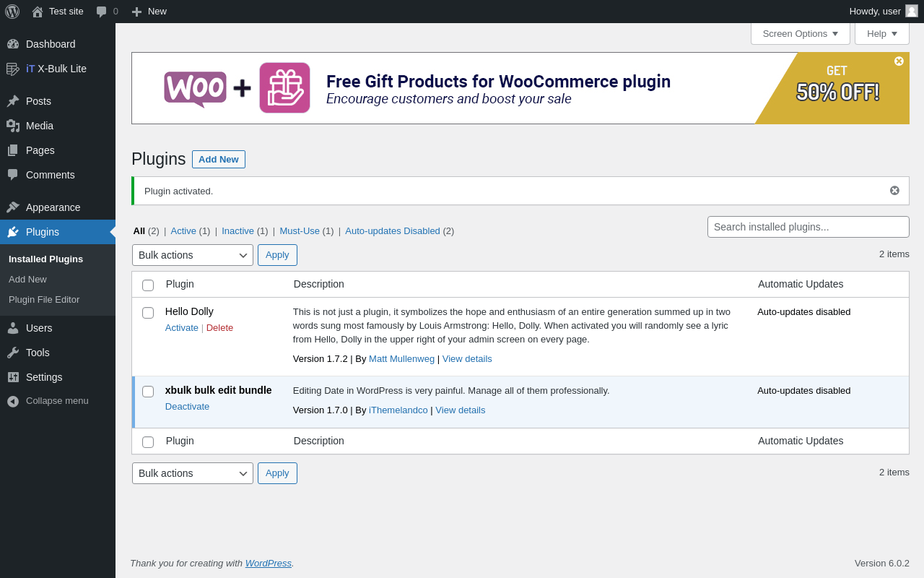Click the Media icon in sidebar
Viewport: 924px width, 578px height.
click(13, 126)
